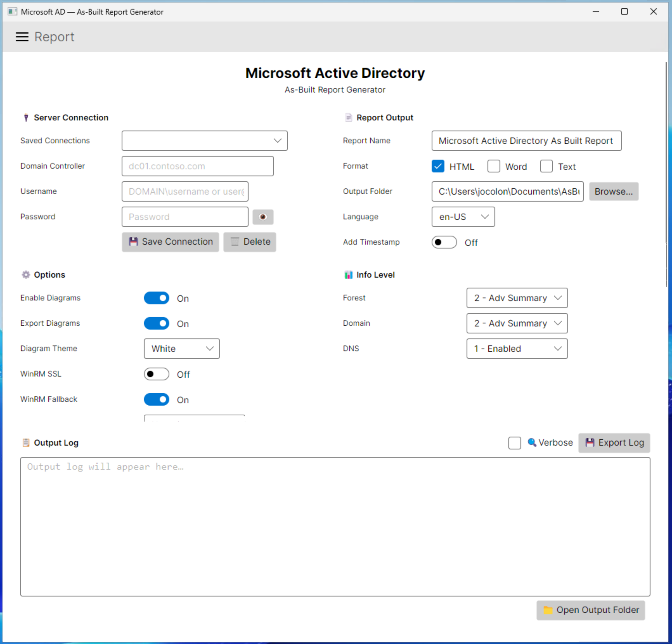Open the Domain info level dropdown
Screen dimensions: 672x644
click(x=517, y=323)
